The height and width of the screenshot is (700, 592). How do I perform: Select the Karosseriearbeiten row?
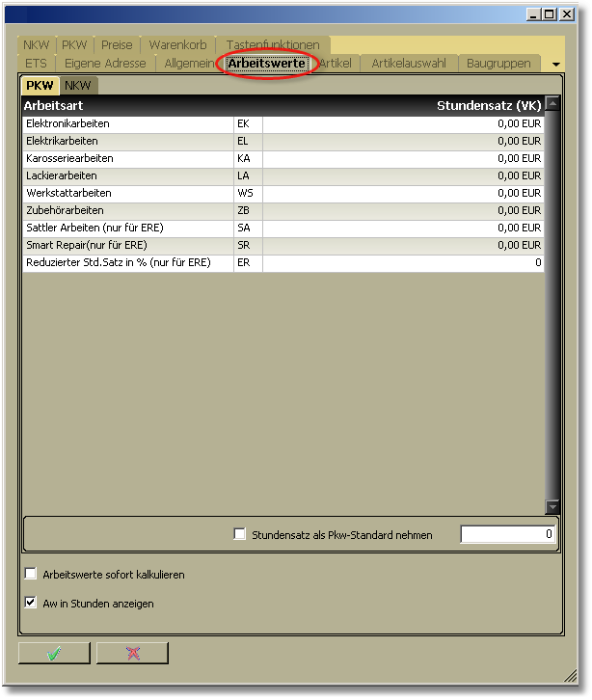283,158
